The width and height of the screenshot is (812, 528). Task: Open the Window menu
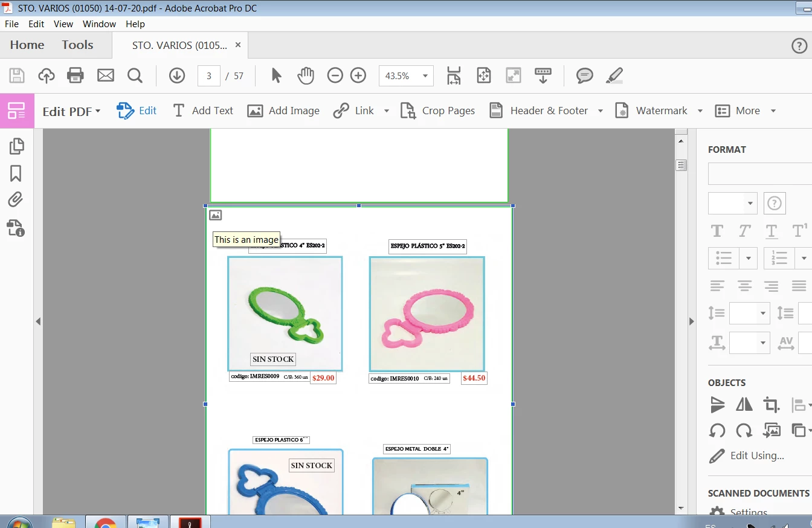[99, 24]
